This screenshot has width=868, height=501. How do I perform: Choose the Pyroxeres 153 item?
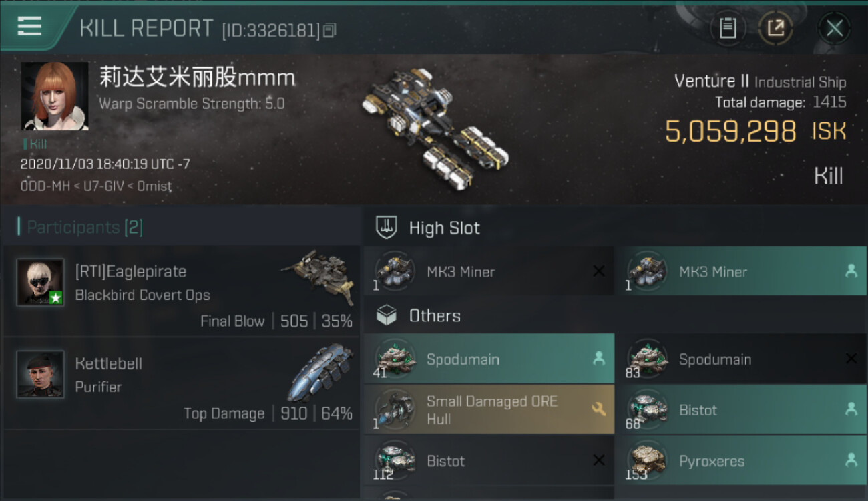pos(741,461)
